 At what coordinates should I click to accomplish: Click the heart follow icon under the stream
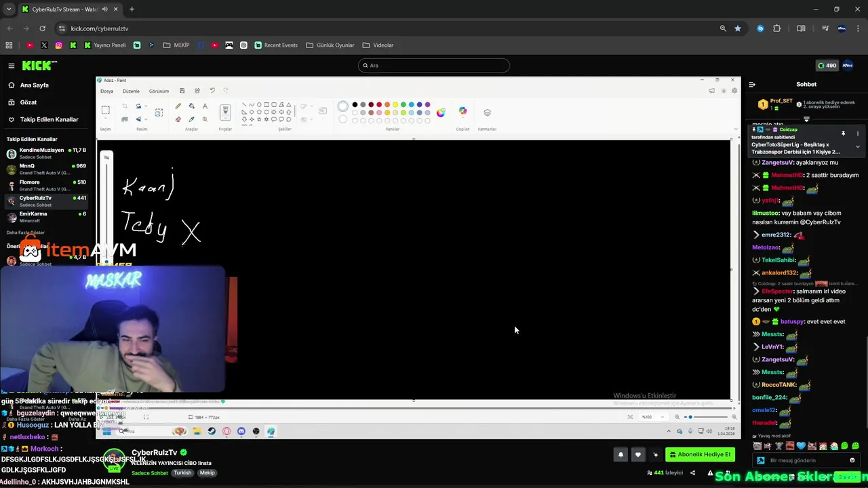637,455
